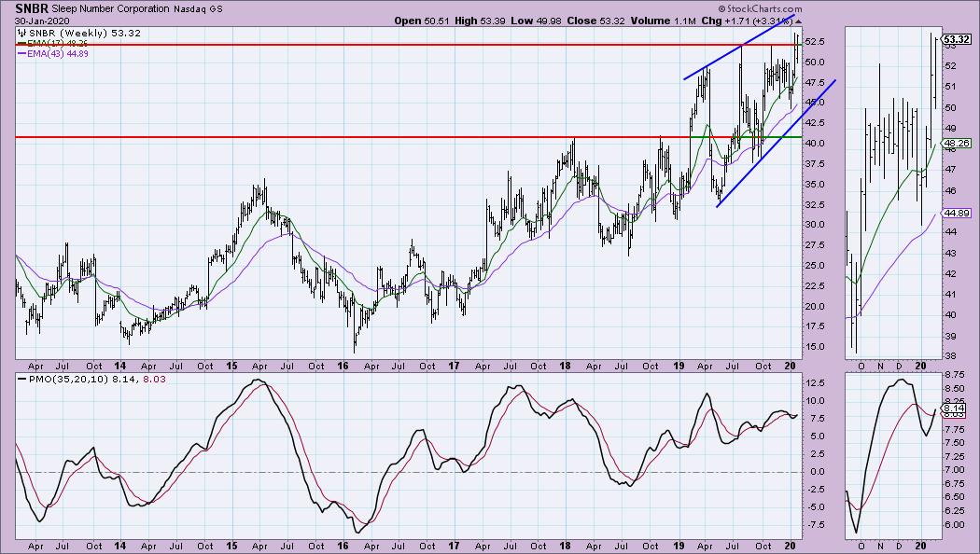Click the 8.14 PMO tag in zoom panel
This screenshot has width=980, height=554.
[x=954, y=408]
